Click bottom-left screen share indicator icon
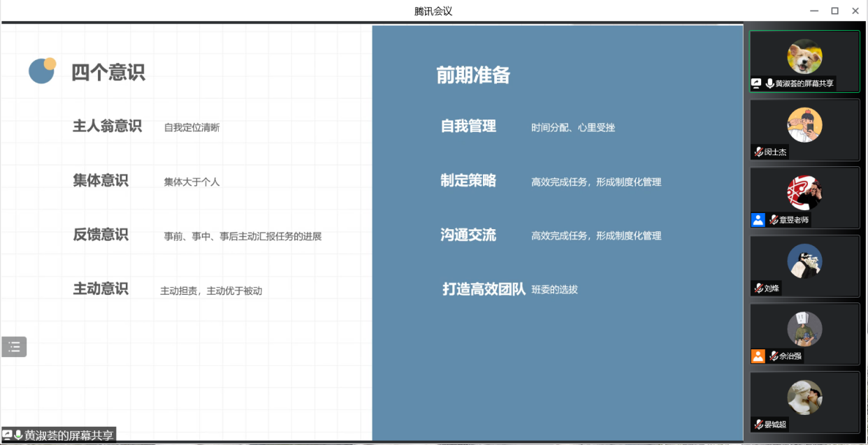The image size is (868, 445). point(8,435)
